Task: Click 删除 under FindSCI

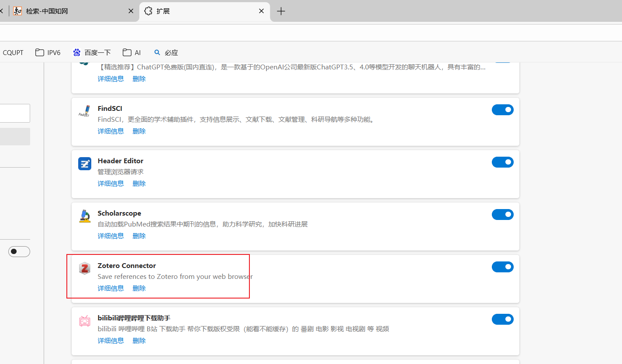Action: 139,131
